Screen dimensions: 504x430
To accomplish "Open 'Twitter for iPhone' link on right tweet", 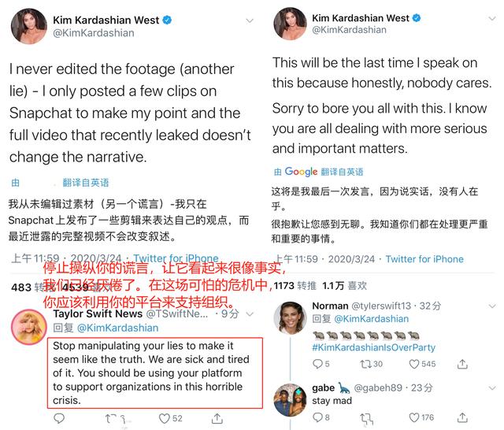I will tap(424, 259).
